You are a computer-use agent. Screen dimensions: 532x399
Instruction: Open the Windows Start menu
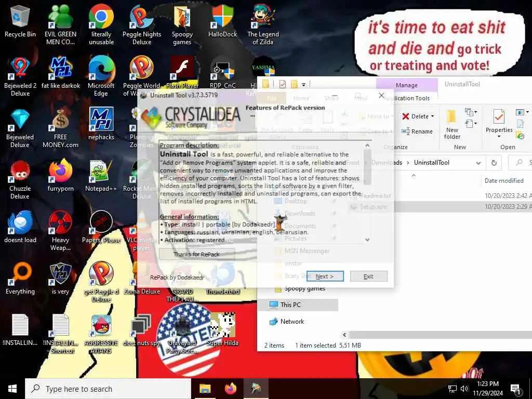[x=12, y=389]
